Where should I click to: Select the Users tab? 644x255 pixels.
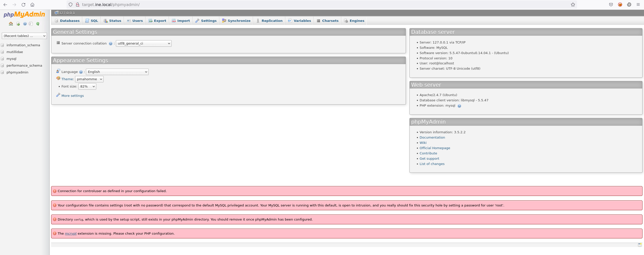click(135, 21)
